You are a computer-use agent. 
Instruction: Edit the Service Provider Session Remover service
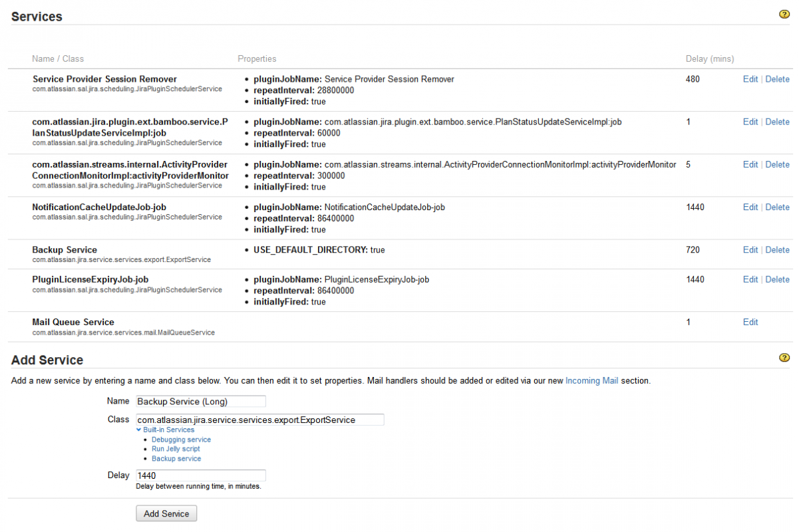750,79
